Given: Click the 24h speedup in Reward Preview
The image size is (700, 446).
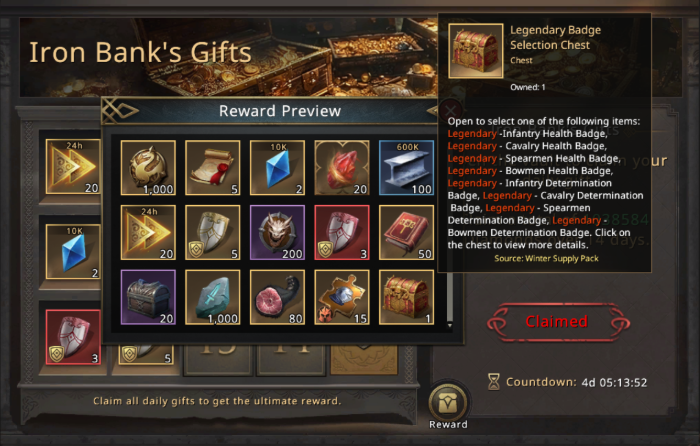Looking at the screenshot, I should (148, 233).
